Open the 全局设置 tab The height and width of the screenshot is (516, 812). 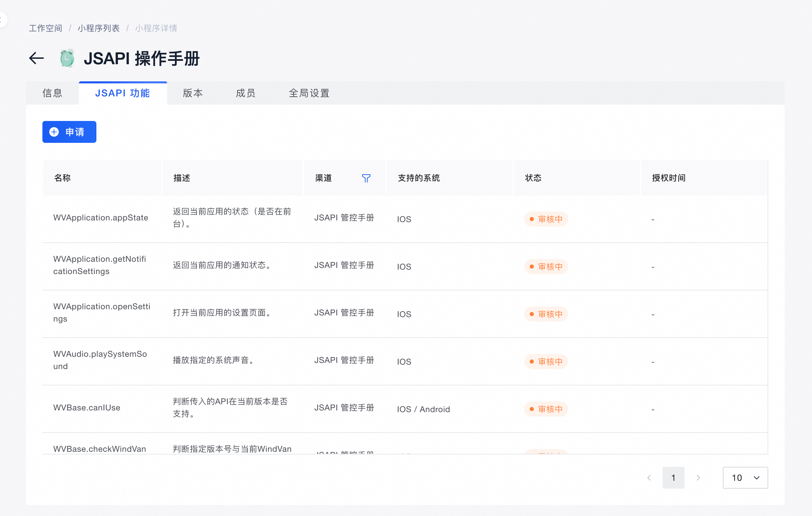tap(309, 93)
